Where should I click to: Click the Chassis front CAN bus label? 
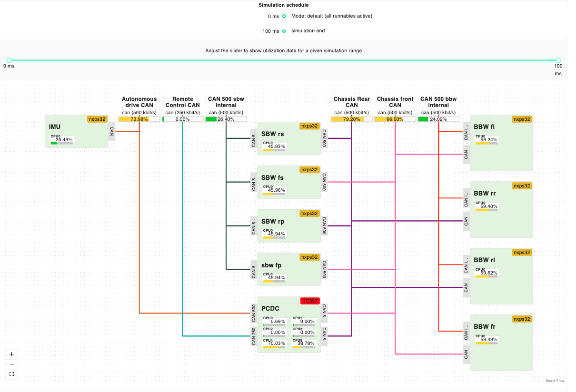pos(395,102)
